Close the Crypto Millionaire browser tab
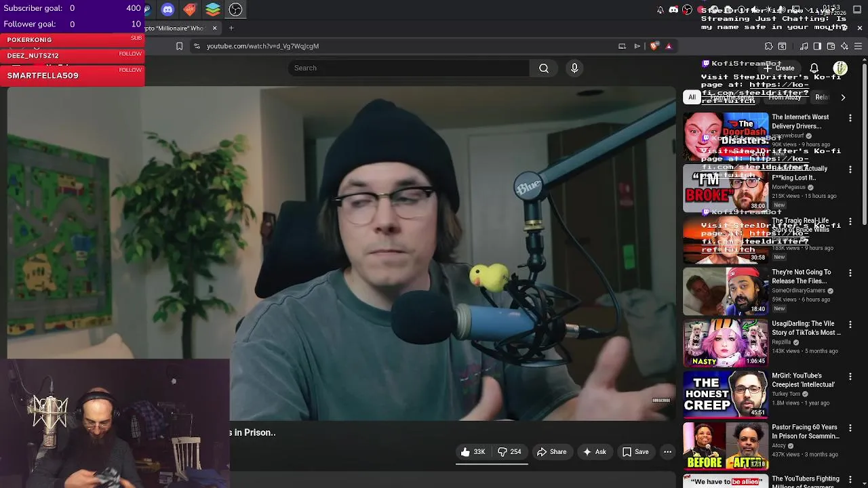Screen dimensions: 868x488 point(214,28)
